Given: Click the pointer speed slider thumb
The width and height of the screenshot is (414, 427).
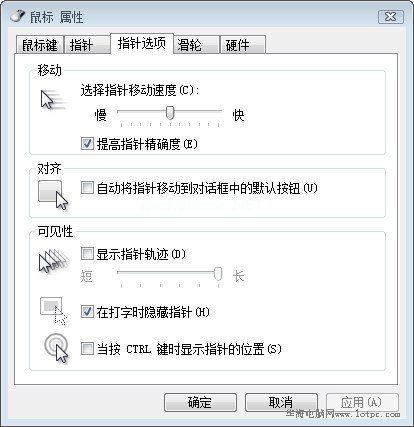Looking at the screenshot, I should [170, 112].
